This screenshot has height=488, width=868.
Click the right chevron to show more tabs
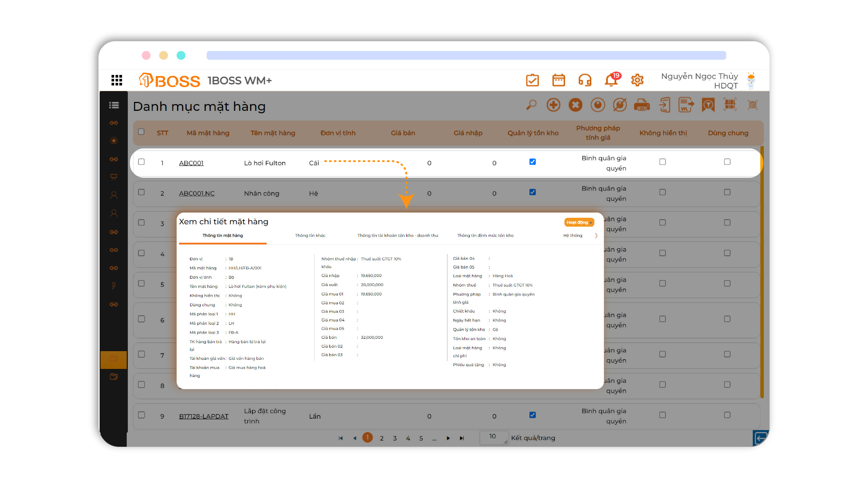596,236
